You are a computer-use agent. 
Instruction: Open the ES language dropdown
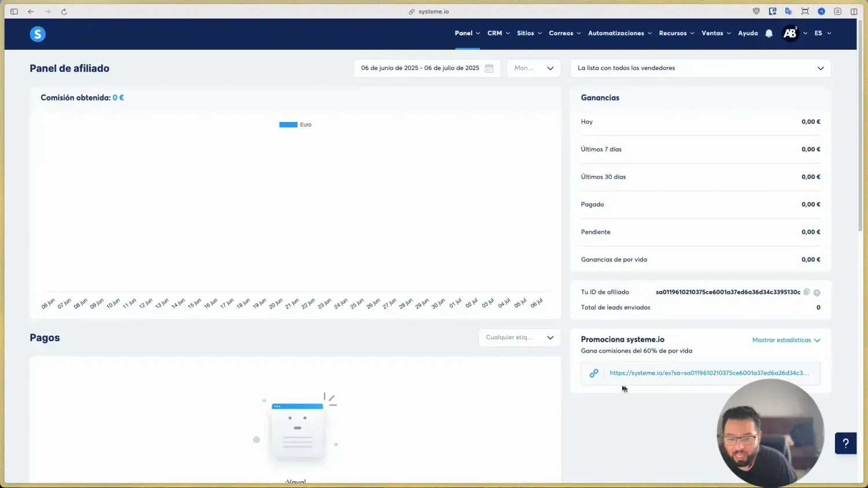coord(823,34)
